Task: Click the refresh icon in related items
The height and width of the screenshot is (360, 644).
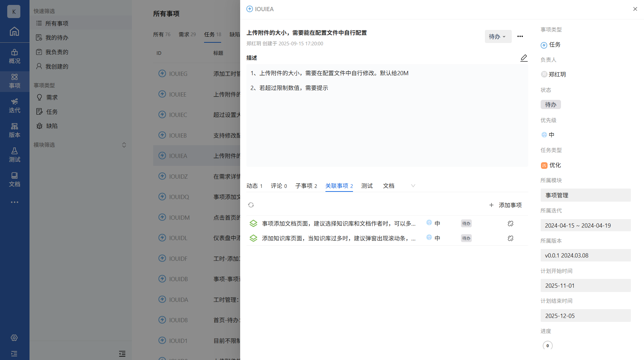Action: pos(251,205)
